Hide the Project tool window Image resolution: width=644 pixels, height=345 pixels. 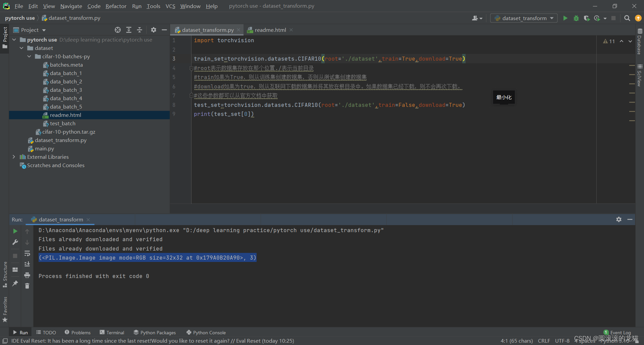click(164, 30)
